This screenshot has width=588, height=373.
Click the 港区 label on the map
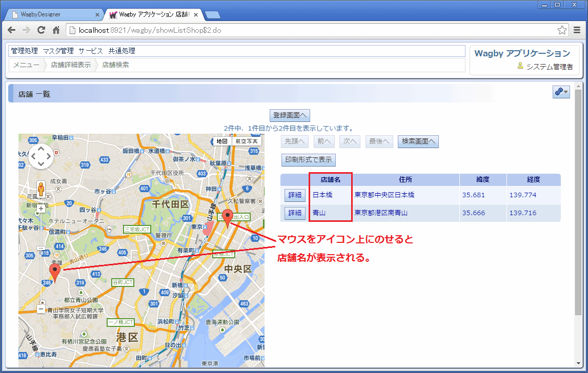(127, 337)
